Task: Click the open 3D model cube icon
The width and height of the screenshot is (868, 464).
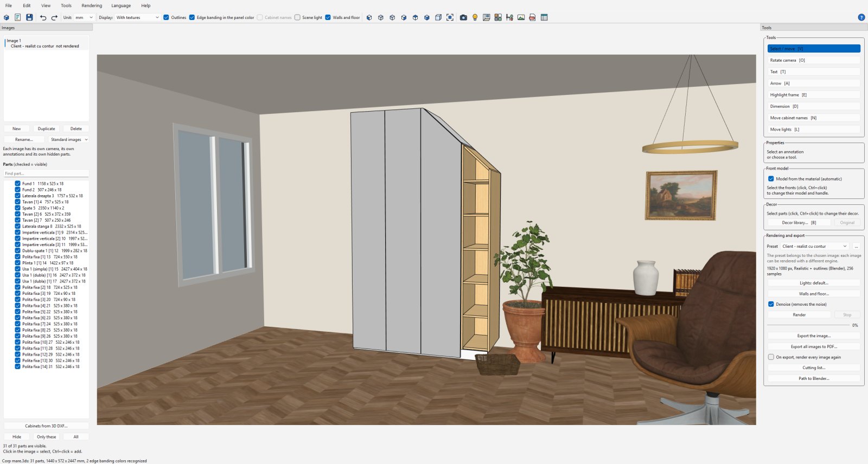Action: point(7,17)
